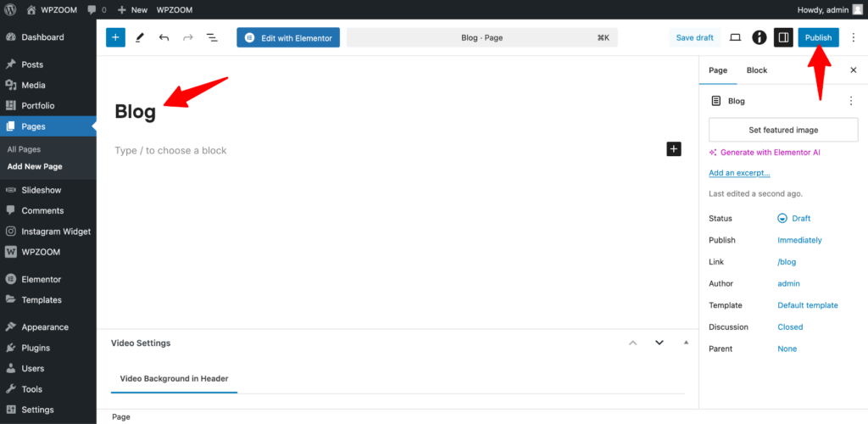Click Edit with Elementor button

coord(288,37)
